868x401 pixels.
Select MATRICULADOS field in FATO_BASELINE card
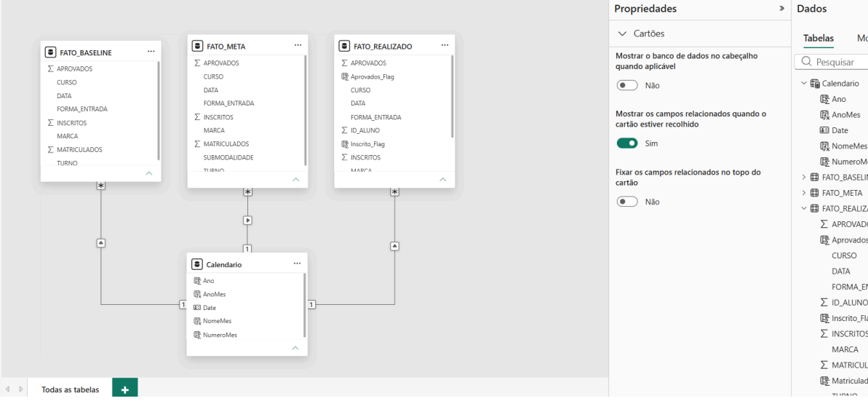[x=79, y=149]
